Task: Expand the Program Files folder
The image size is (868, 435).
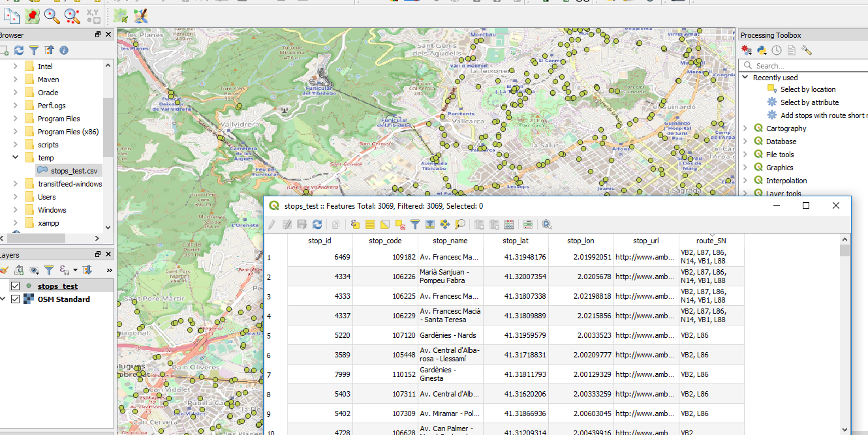Action: 15,119
